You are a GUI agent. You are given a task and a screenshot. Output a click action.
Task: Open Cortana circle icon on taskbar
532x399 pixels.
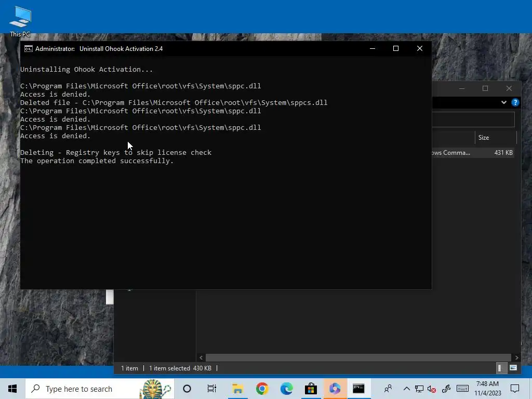tap(187, 389)
